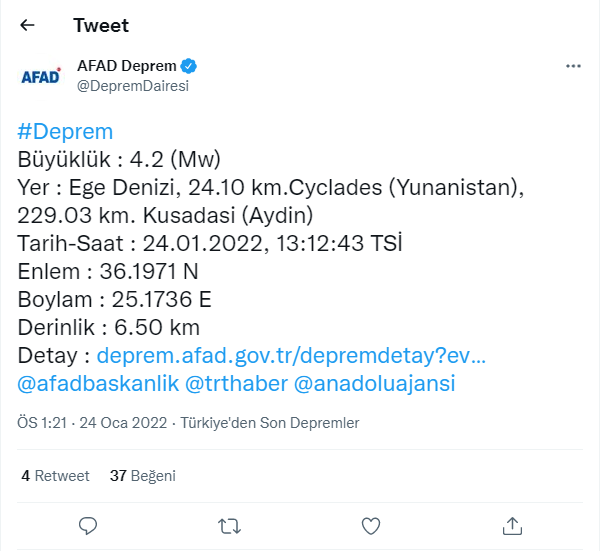Click the blue verified badge
The width and height of the screenshot is (613, 551).
click(x=188, y=66)
